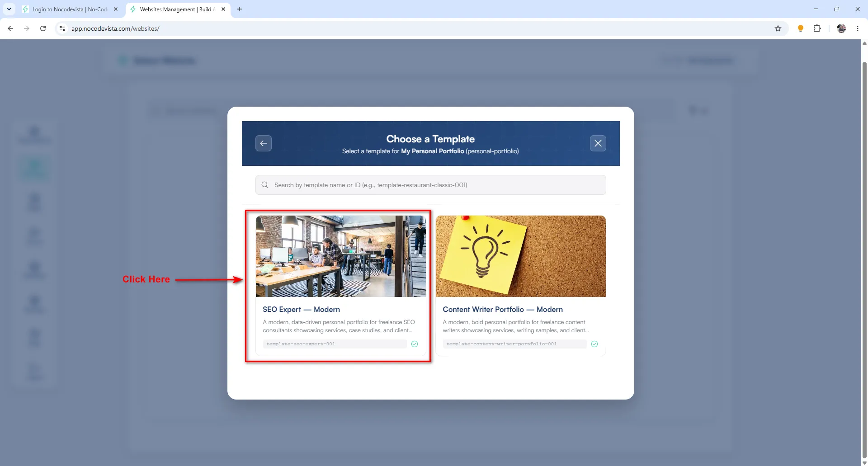Click green check icon on Content Writer card
The width and height of the screenshot is (868, 466).
coord(594,344)
